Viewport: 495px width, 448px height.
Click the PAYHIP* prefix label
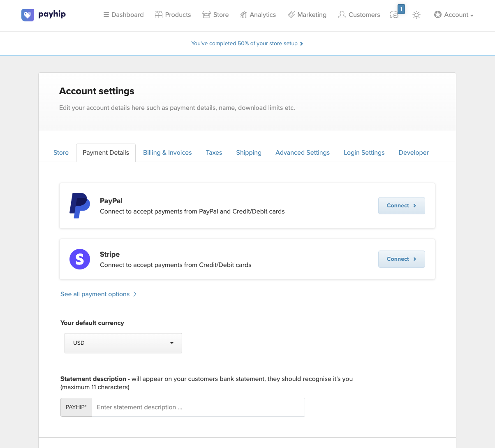pos(76,407)
